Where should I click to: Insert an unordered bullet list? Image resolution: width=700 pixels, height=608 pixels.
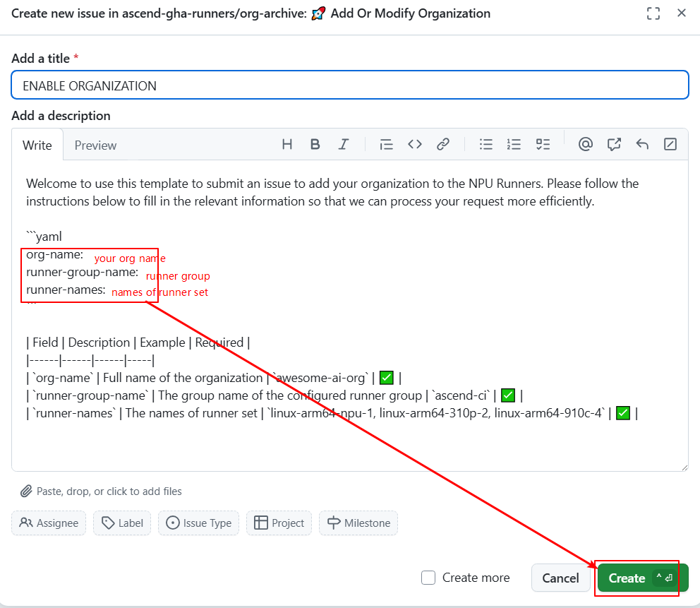pyautogui.click(x=485, y=144)
